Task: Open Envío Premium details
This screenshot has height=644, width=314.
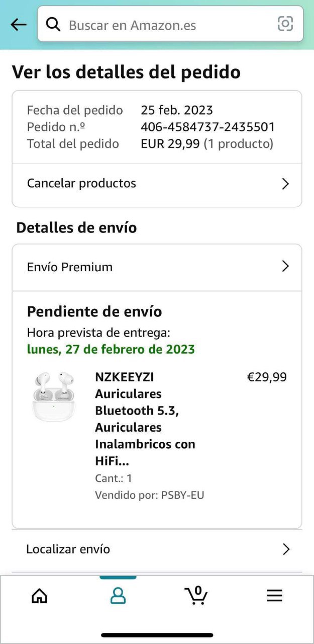Action: tap(70, 267)
